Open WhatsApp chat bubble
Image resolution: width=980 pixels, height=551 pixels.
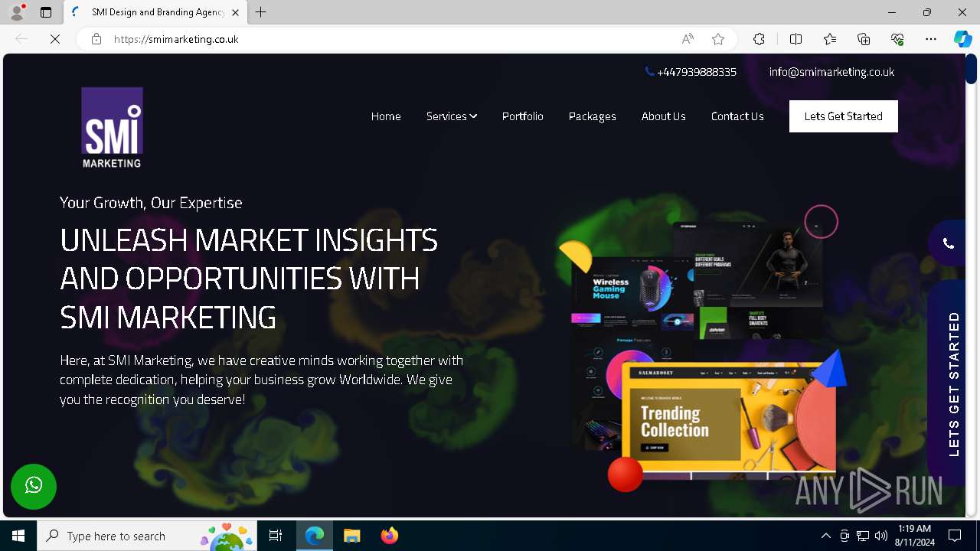click(x=34, y=486)
